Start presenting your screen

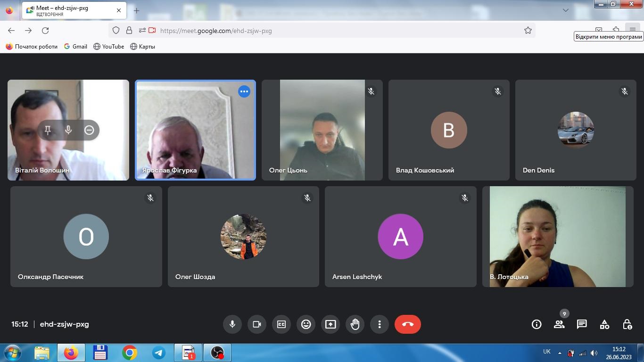(330, 324)
